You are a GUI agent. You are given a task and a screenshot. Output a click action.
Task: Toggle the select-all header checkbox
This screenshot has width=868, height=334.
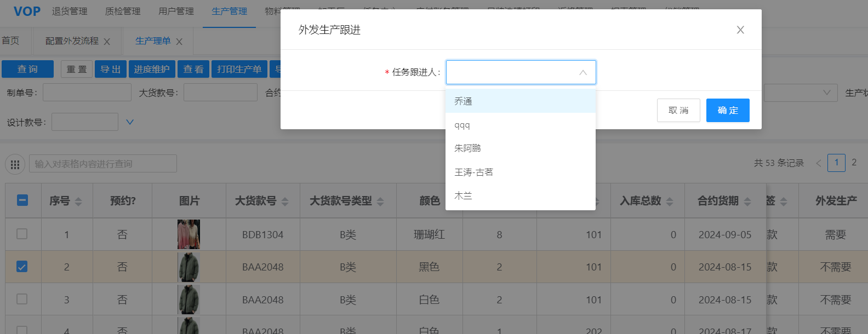(22, 200)
